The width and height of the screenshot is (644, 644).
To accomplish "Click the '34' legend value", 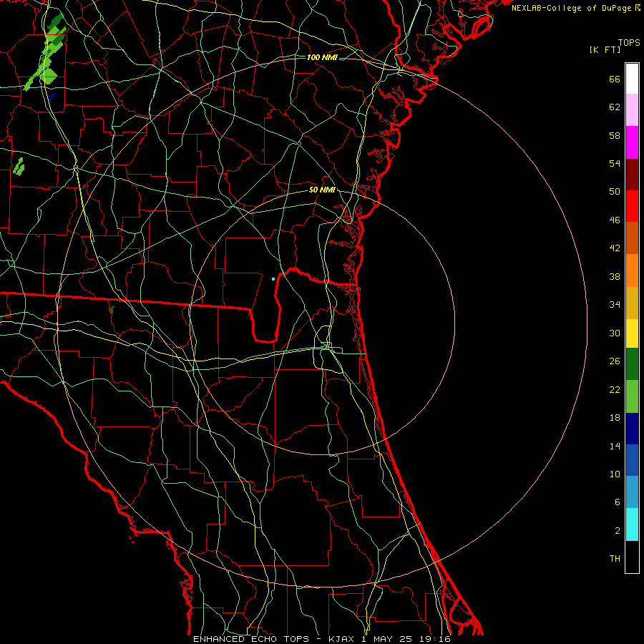I will [615, 305].
